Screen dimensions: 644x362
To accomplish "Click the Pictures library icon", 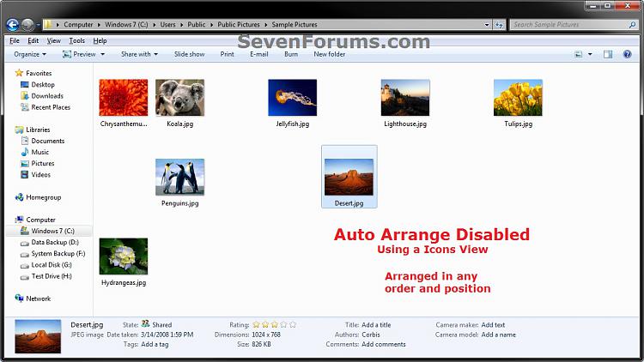I will point(24,163).
